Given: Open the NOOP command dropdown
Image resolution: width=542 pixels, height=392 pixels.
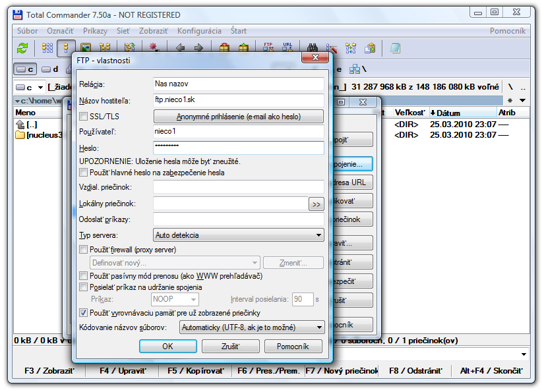Looking at the screenshot, I should (x=175, y=299).
